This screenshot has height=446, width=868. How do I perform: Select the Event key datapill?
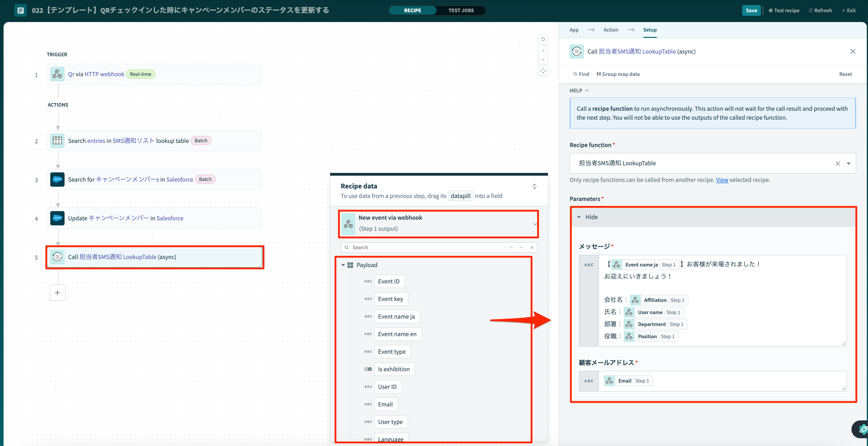(391, 299)
